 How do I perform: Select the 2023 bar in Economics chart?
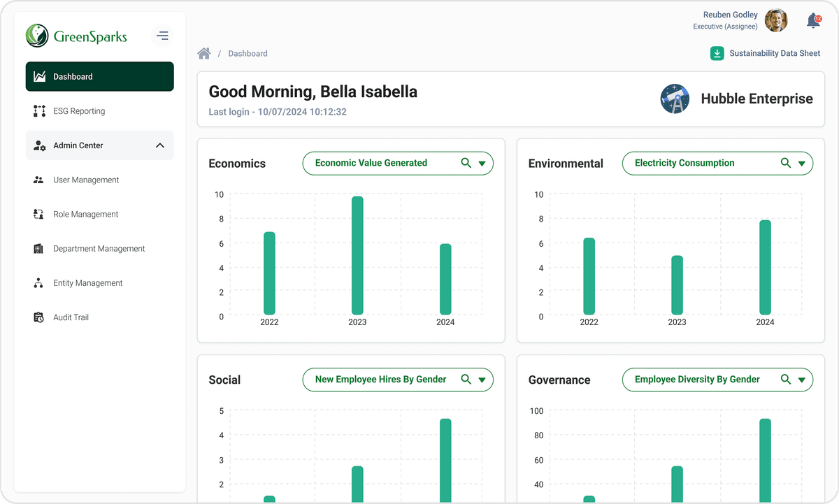357,255
